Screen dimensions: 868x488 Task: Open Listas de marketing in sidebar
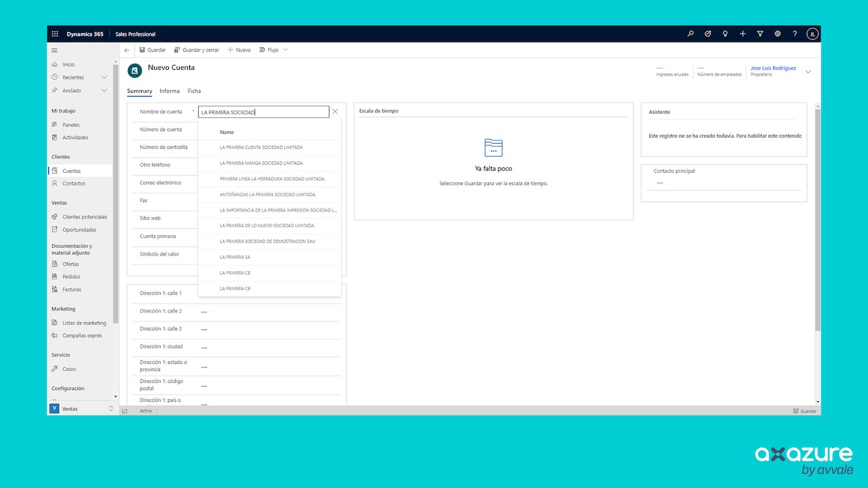(x=84, y=323)
